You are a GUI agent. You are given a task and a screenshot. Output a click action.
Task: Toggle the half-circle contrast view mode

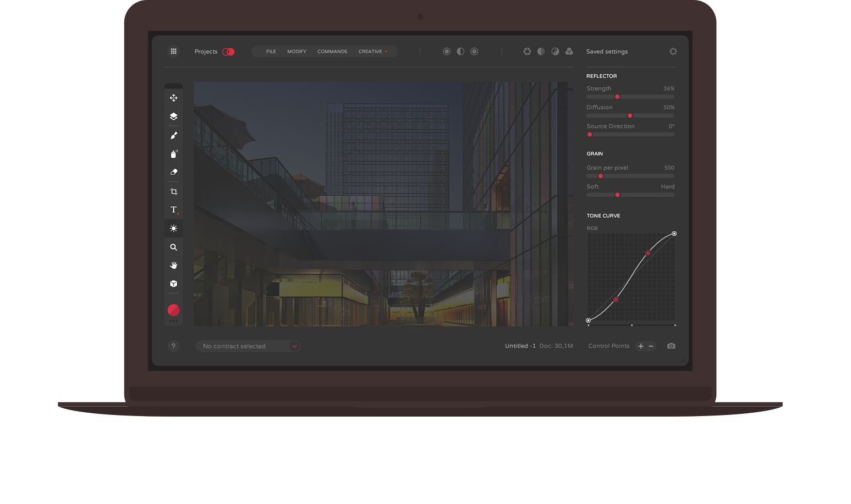460,52
